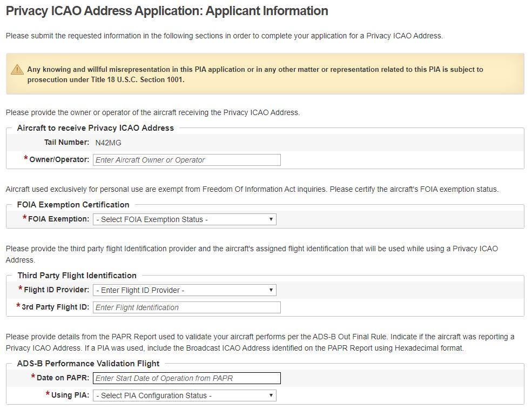Click the "Aircraft to receive Privacy ICAO Address" legend
Screen dimensions: 532x416
96,128
